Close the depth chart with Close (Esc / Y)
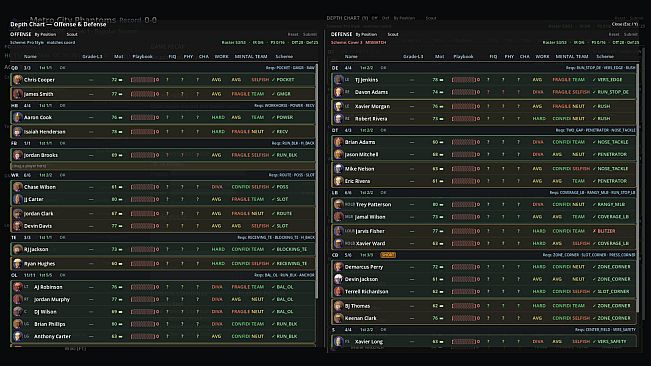651x366 pixels. click(625, 24)
